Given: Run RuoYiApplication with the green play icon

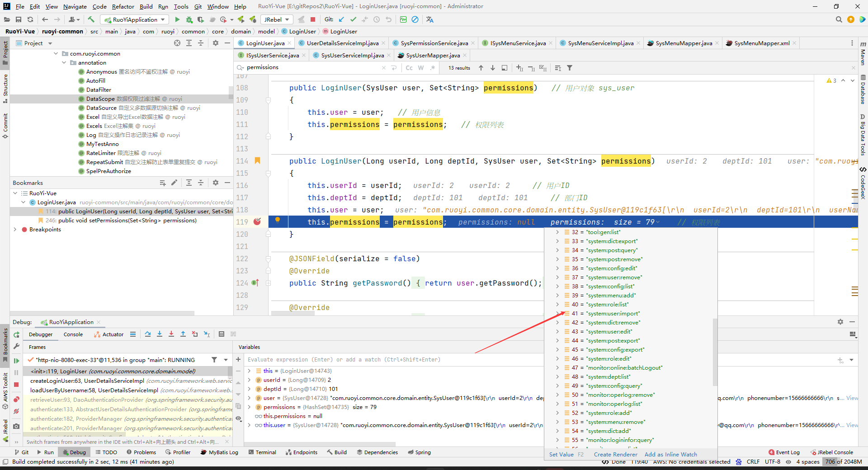Looking at the screenshot, I should click(177, 19).
